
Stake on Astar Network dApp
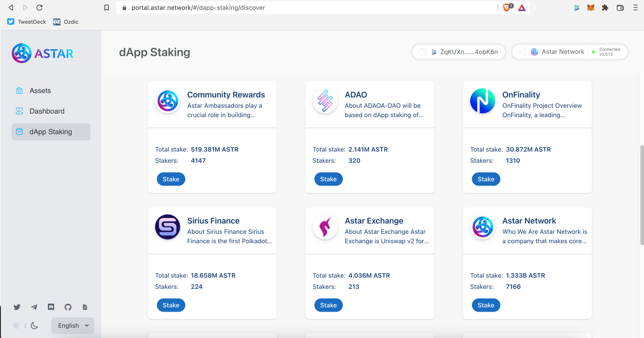[486, 305]
